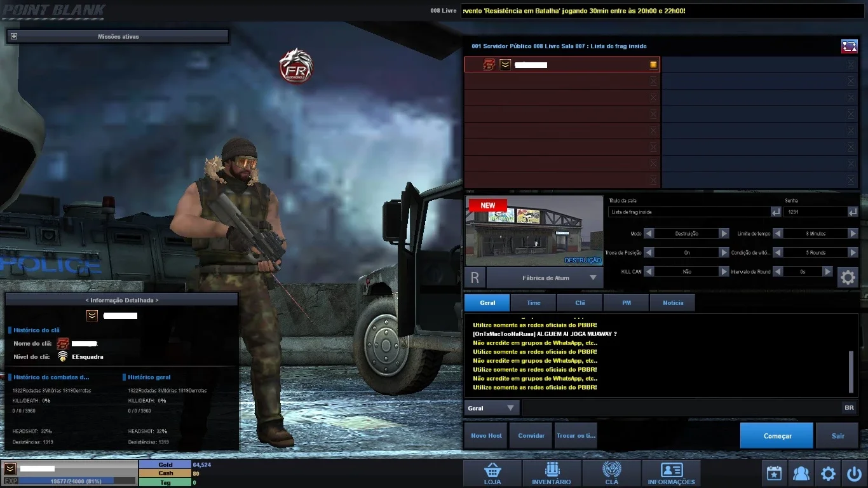
Task: Switch to the Geral chat tab
Action: [x=487, y=302]
